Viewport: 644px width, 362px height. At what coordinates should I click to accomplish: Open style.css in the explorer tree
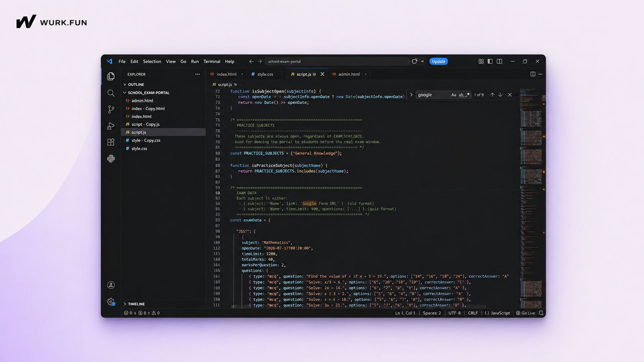click(x=163, y=148)
